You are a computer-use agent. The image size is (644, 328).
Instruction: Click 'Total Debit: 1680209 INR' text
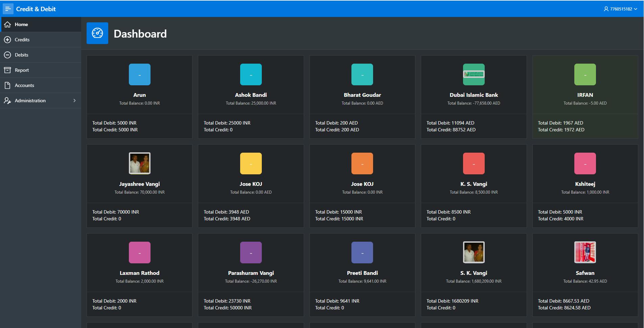pos(453,301)
